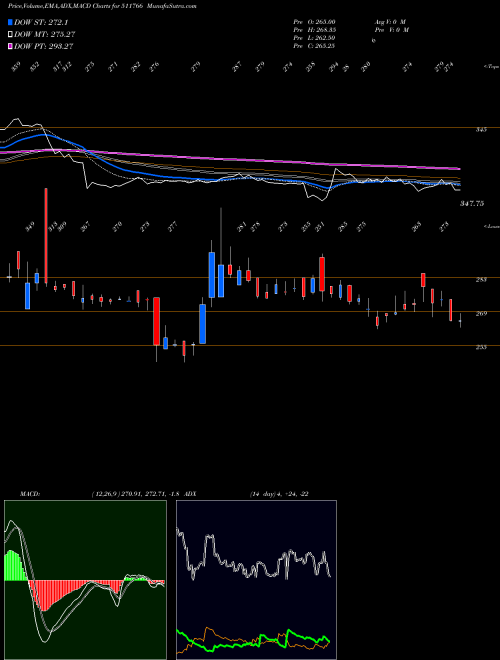
Task: Click the 'Pre L: 262.50' low value
Action: click(x=314, y=38)
